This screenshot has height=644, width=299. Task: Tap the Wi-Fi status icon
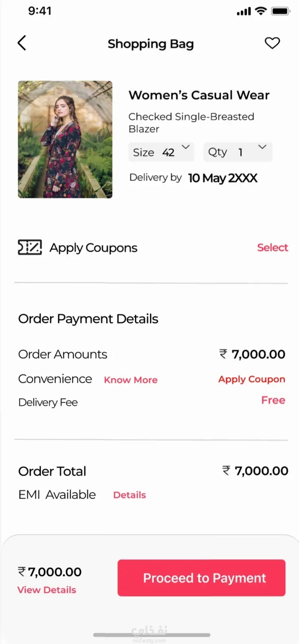point(261,11)
